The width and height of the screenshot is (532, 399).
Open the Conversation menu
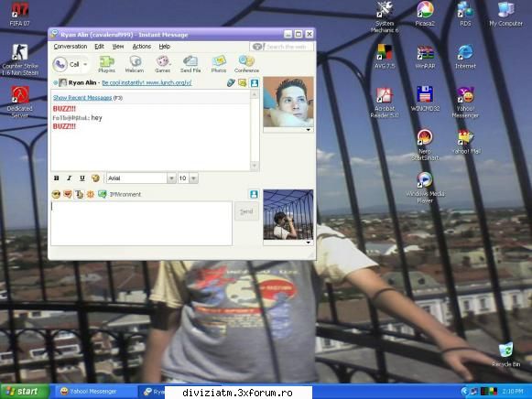pyautogui.click(x=71, y=47)
